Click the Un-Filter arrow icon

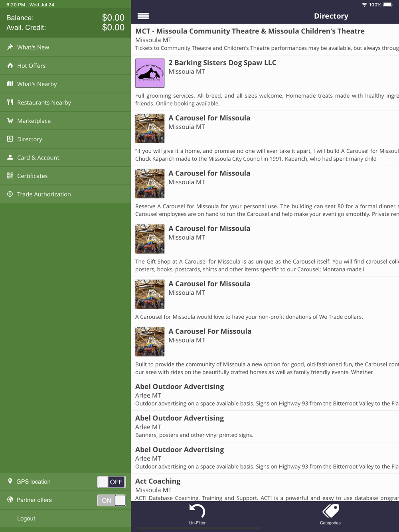[x=197, y=511]
